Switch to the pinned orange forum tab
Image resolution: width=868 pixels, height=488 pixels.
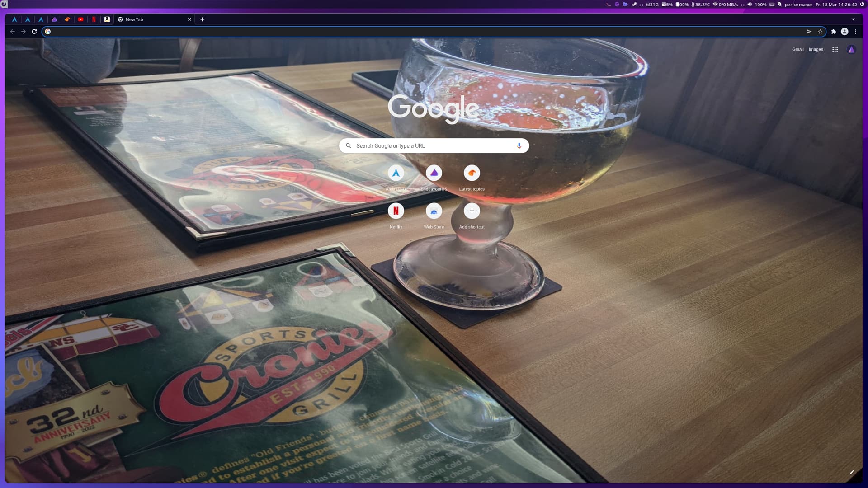67,19
